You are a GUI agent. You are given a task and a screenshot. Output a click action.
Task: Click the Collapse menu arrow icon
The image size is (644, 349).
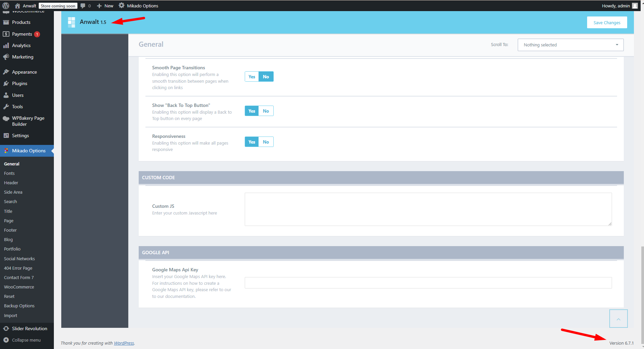coord(6,340)
